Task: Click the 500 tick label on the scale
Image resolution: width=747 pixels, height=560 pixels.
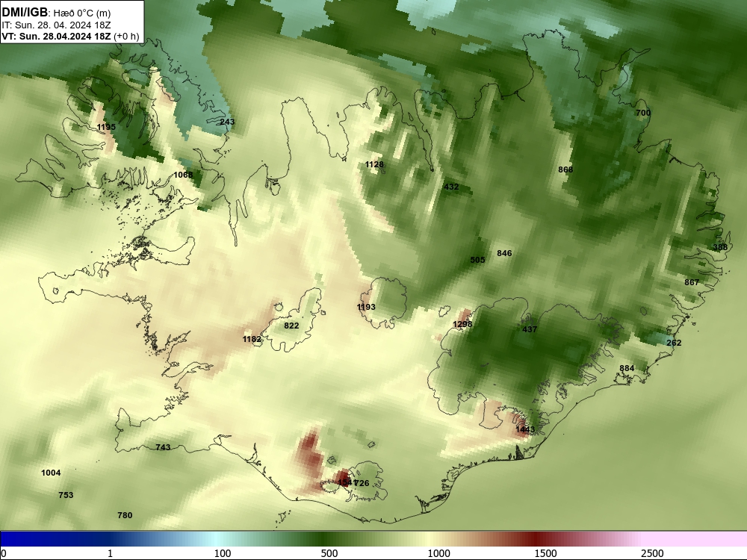Action: pos(329,553)
